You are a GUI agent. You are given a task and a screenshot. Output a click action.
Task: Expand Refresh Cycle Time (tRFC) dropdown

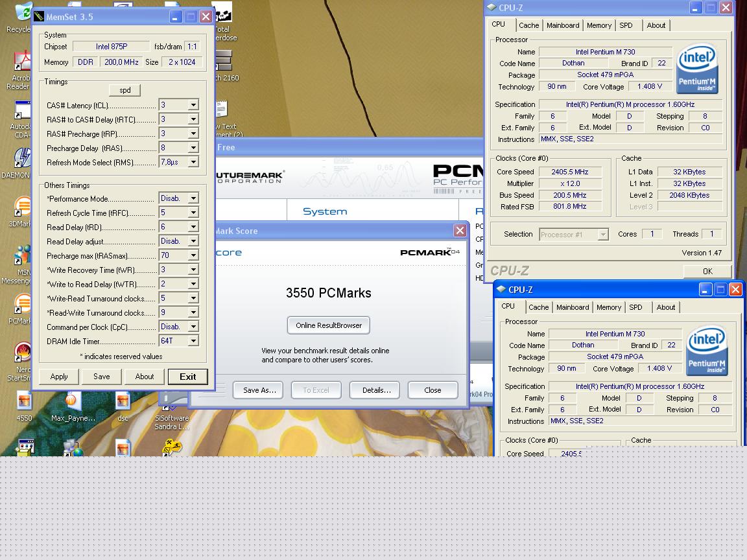(193, 213)
